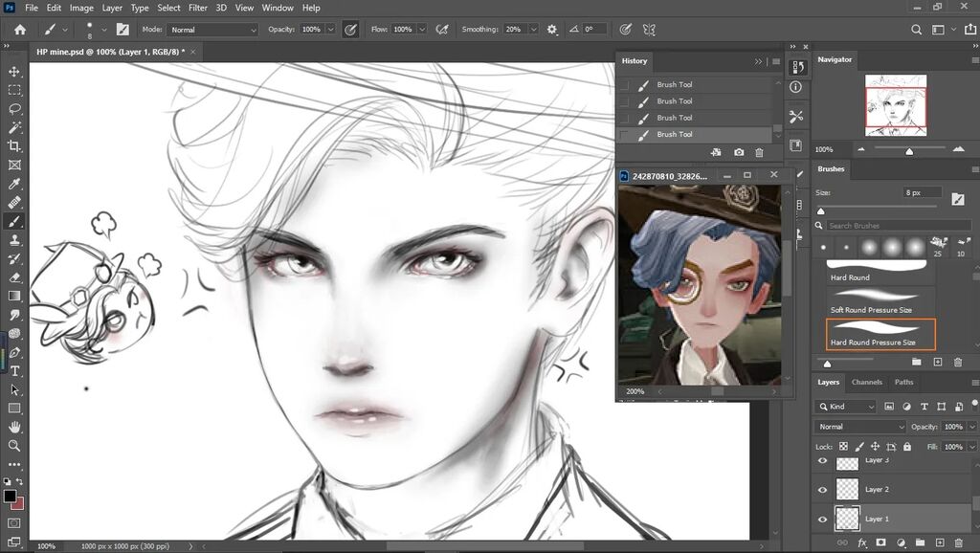Viewport: 980px width, 553px height.
Task: Open the Layer menu
Action: 112,8
